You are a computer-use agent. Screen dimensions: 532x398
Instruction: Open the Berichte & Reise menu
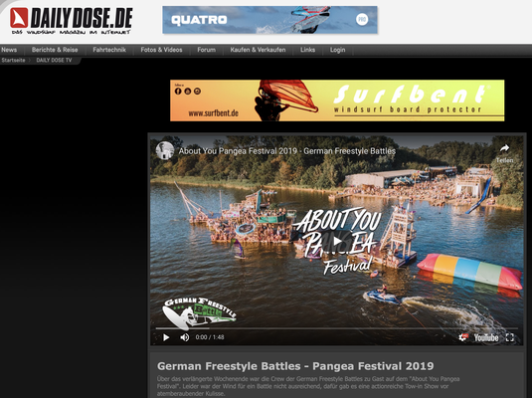[55, 50]
